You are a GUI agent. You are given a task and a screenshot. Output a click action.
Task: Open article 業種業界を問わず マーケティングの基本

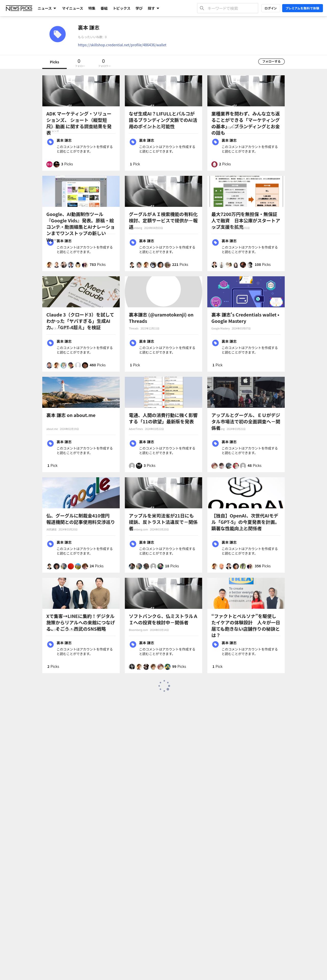pos(246,123)
